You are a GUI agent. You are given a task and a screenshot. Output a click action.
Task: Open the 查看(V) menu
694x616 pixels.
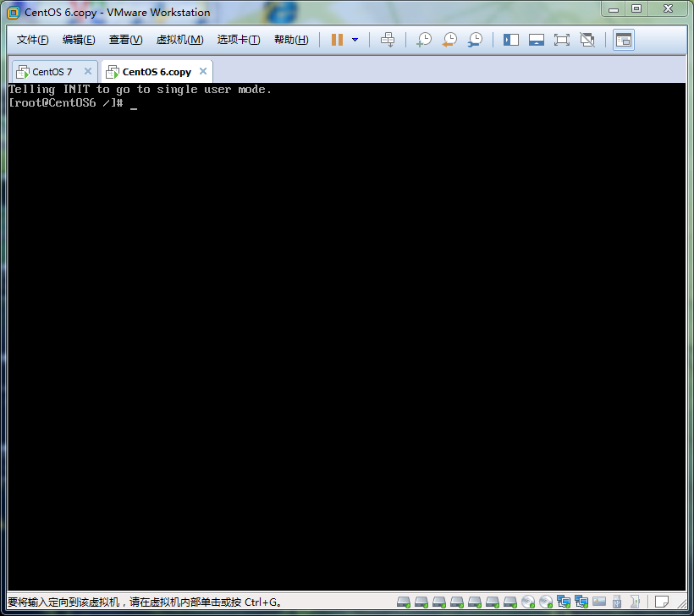[126, 40]
